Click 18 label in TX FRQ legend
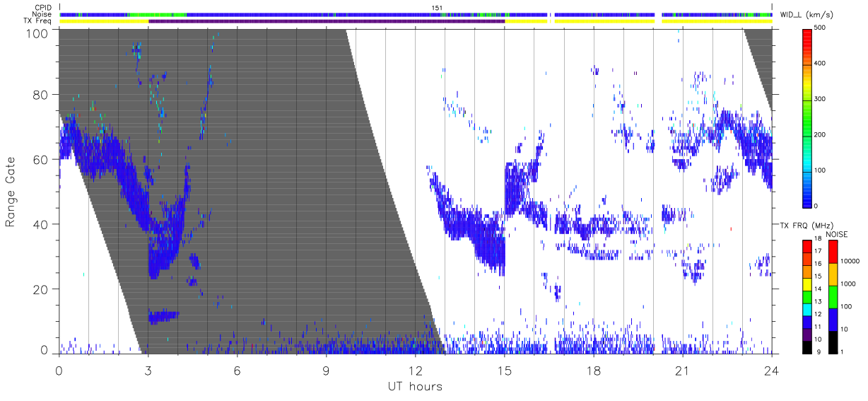 (818, 238)
